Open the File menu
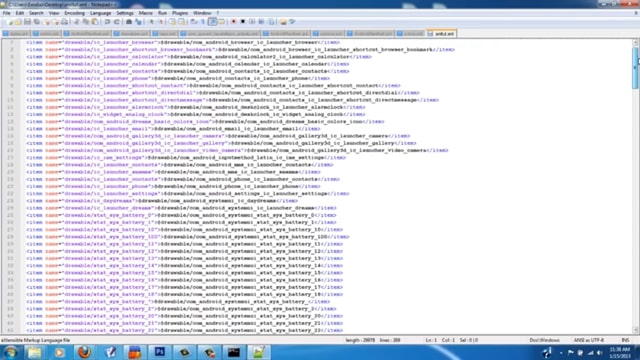 pyautogui.click(x=7, y=13)
